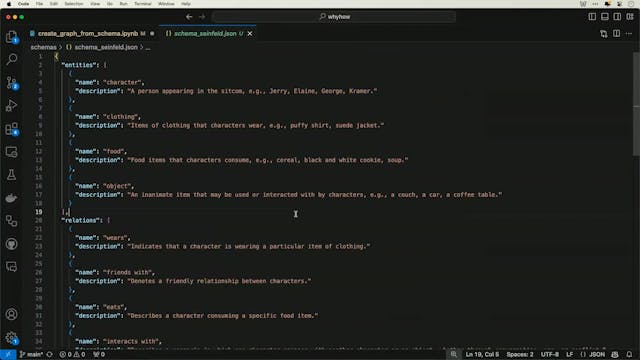Image resolution: width=640 pixels, height=360 pixels.
Task: Toggle the secondary side bar visibility
Action: pos(618,17)
